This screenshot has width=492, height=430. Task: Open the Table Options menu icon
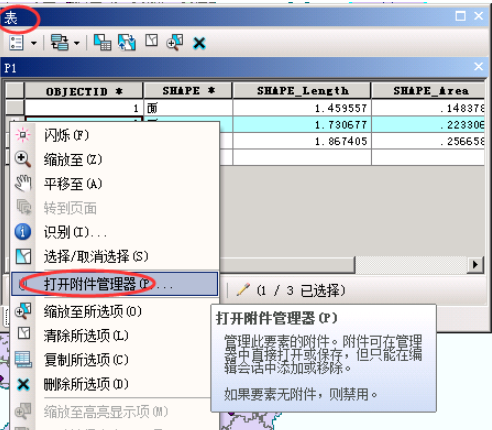[x=16, y=43]
